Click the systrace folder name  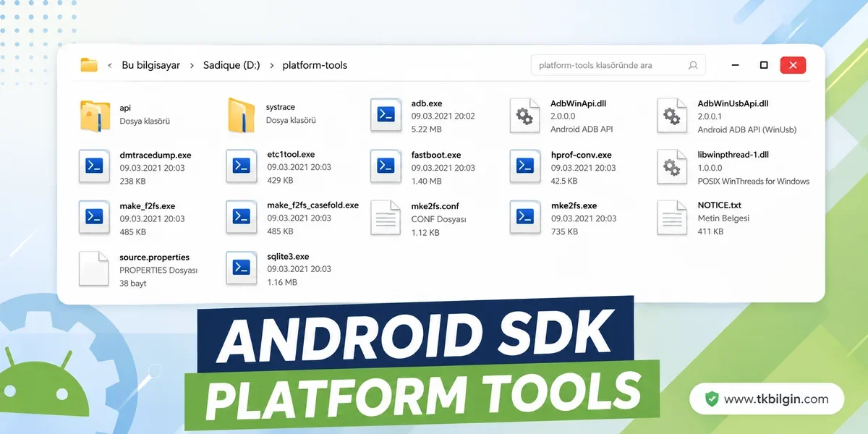(x=281, y=108)
